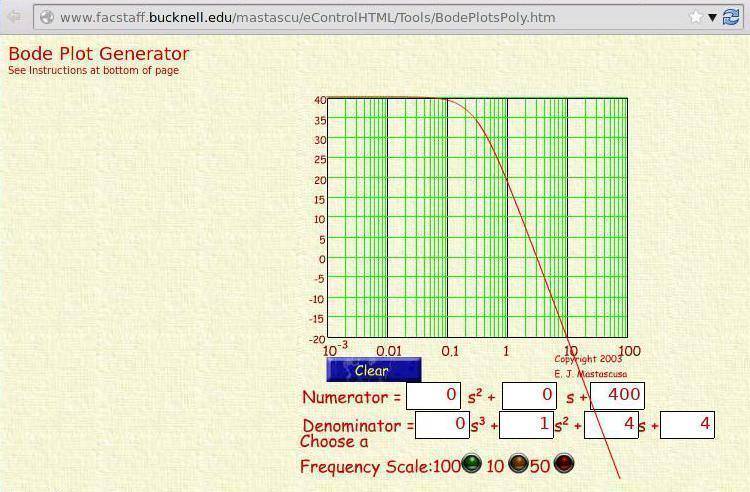This screenshot has height=492, width=750.
Task: Click the denominator s coefficient field
Action: (x=611, y=424)
